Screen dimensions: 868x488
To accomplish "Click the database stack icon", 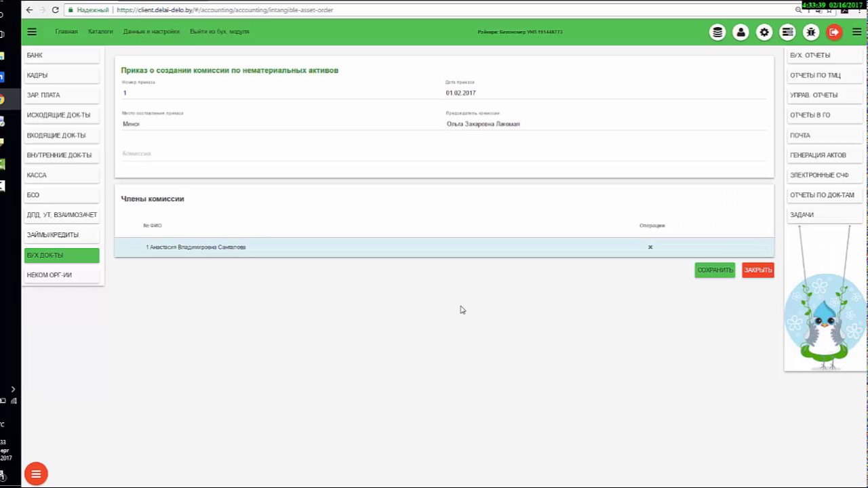I will coord(717,32).
